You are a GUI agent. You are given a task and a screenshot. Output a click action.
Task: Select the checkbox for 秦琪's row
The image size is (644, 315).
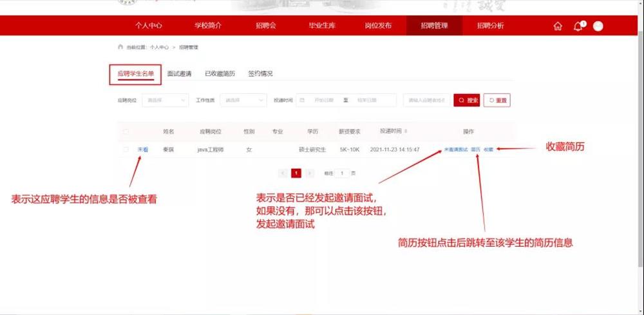(126, 149)
